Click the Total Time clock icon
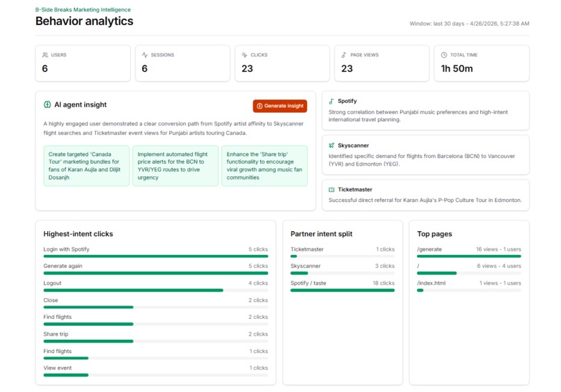 pyautogui.click(x=444, y=55)
